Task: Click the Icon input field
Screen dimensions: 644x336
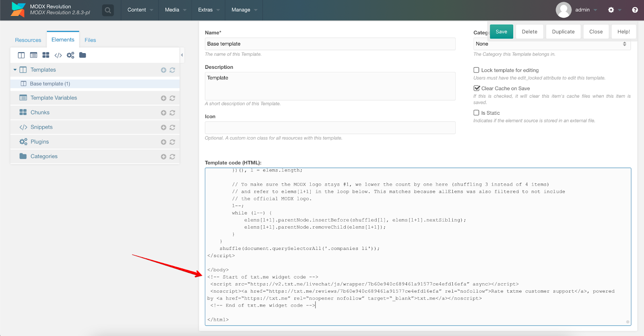Action: pos(330,128)
